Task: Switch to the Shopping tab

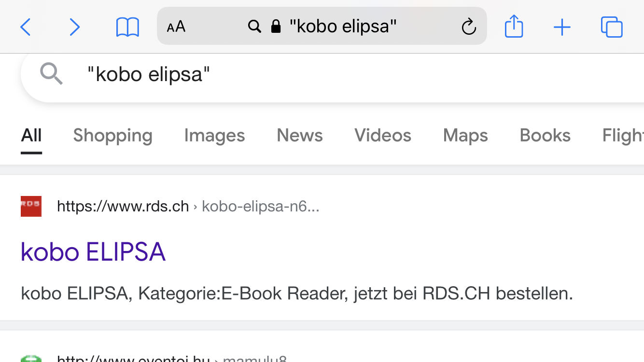Action: [112, 136]
